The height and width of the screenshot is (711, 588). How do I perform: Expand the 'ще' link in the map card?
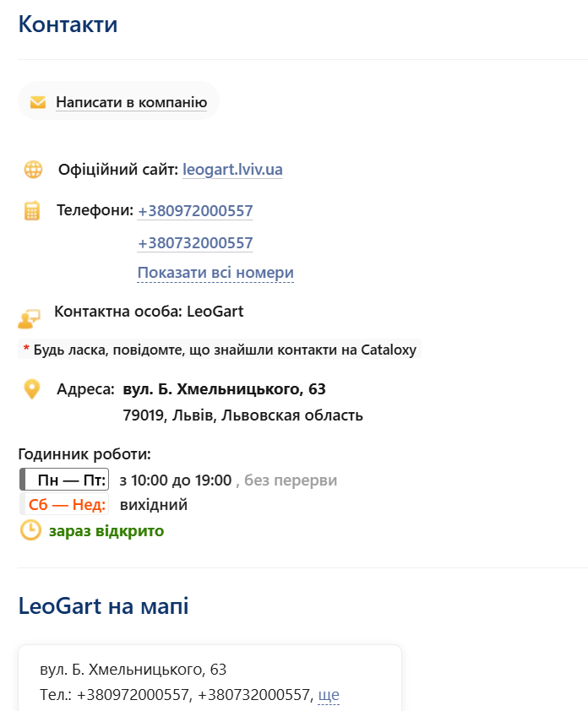point(329,695)
